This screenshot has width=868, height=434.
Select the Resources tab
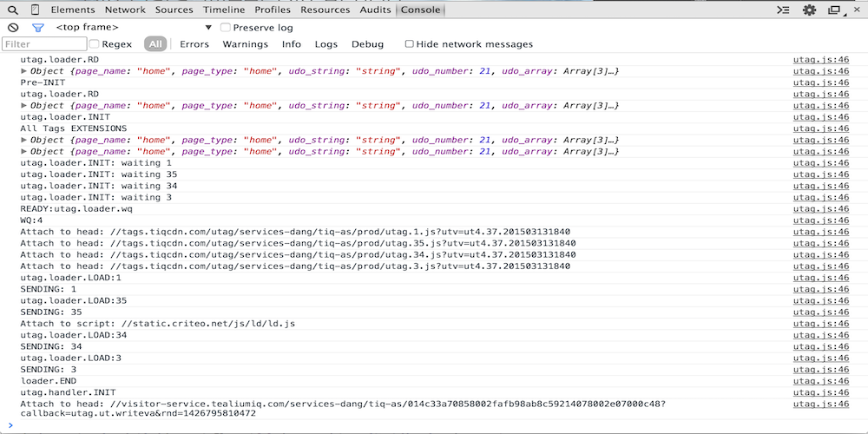click(326, 10)
